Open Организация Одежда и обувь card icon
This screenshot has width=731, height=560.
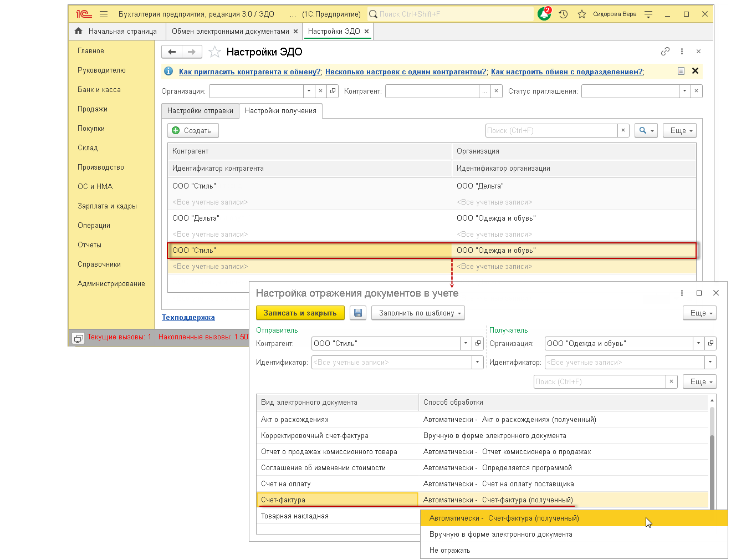pos(710,343)
